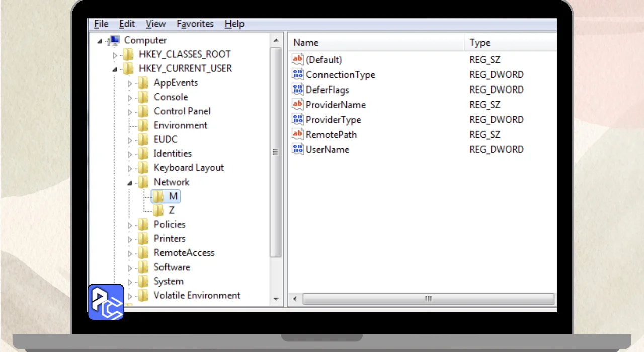
Task: Click the tree pane scroll down arrow
Action: [276, 299]
